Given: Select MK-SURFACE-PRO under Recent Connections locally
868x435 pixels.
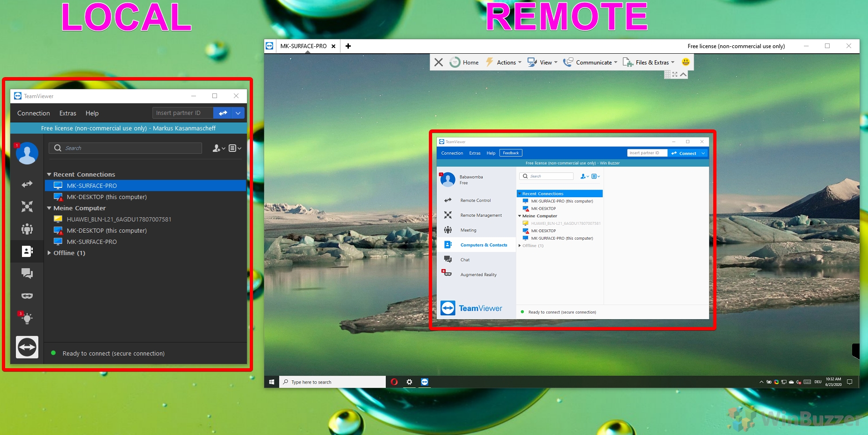Looking at the screenshot, I should [145, 185].
